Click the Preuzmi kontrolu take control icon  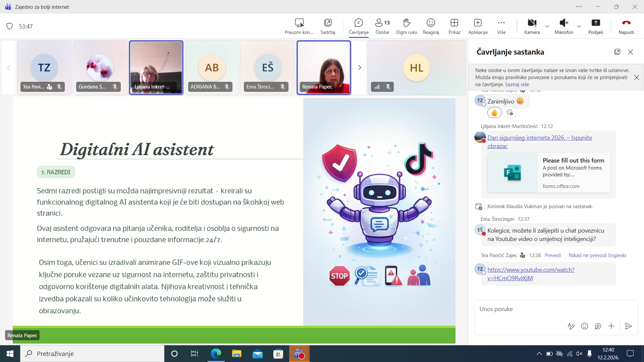pyautogui.click(x=299, y=23)
